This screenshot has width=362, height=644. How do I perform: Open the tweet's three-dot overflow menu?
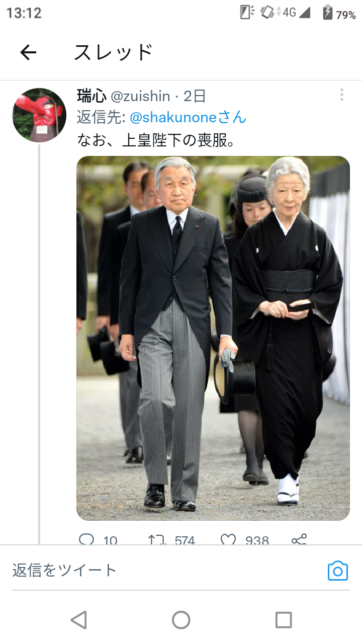coord(341,95)
